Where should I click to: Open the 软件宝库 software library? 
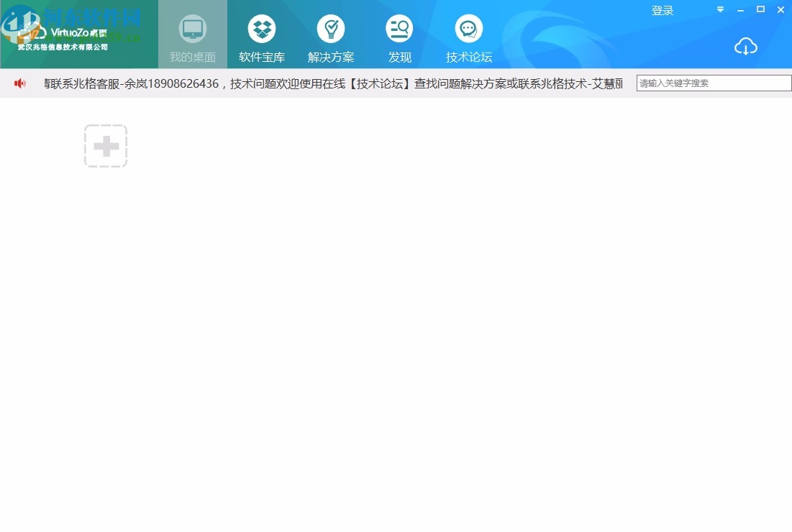(262, 35)
